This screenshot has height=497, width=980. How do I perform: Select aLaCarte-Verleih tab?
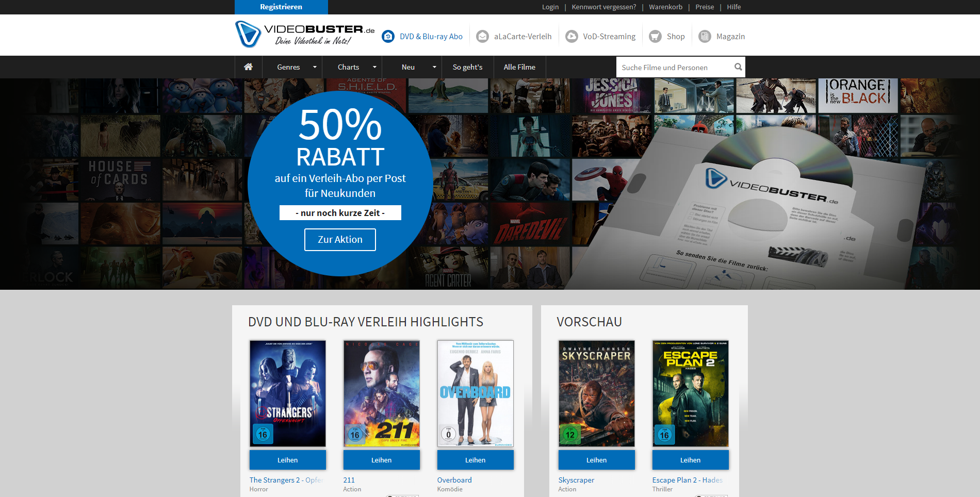514,37
